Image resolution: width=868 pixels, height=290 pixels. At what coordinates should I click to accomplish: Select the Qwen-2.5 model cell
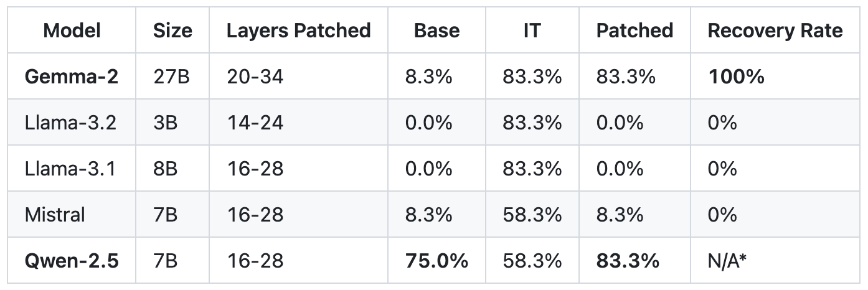[72, 261]
